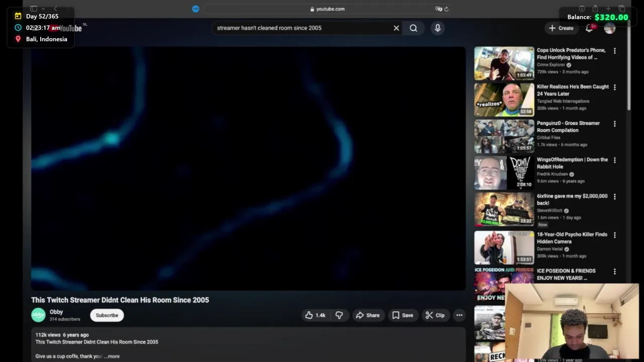The image size is (644, 362).
Task: Expand description with ...more
Action: coord(112,356)
